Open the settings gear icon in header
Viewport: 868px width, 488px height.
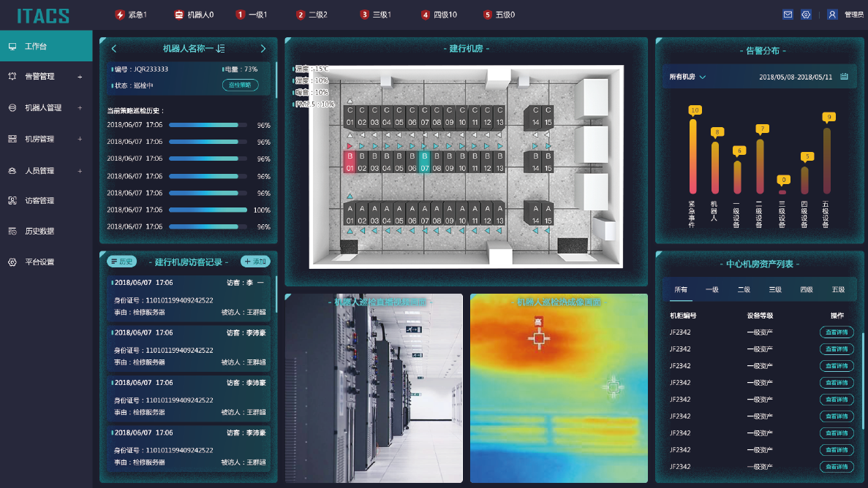(x=806, y=15)
